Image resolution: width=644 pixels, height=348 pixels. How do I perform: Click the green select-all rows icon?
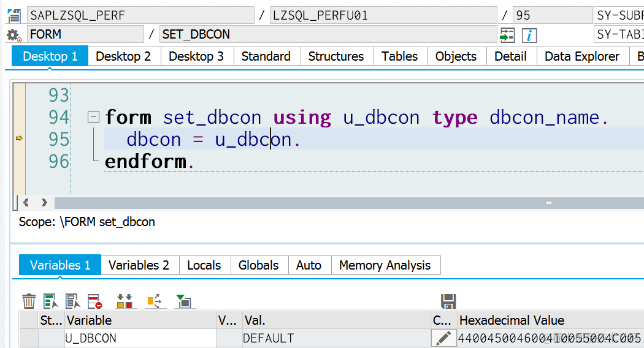coord(51,301)
